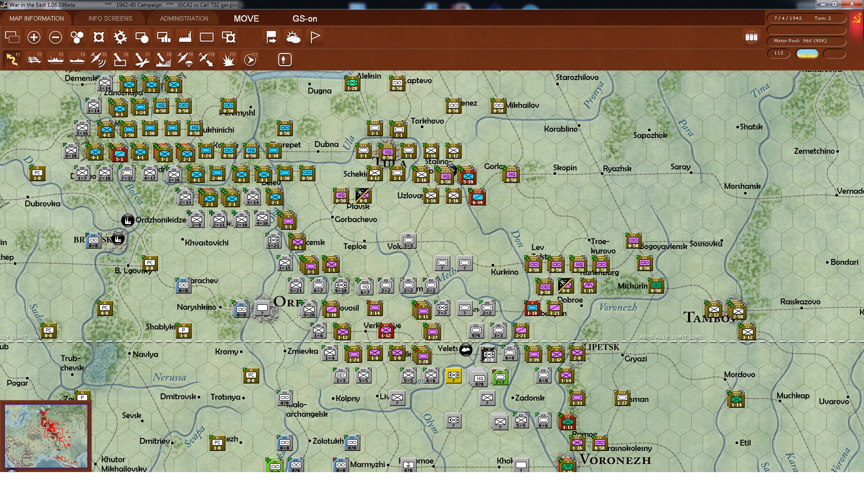Click the date and turn display
Viewport: 864px width, 504px height.
tap(806, 18)
